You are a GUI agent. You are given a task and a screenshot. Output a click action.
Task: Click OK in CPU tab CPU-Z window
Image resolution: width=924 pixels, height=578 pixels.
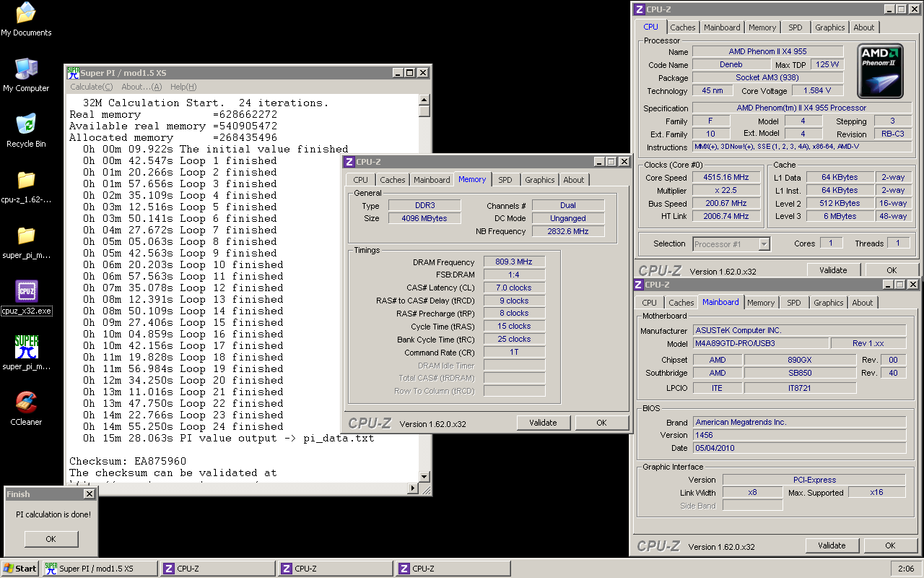click(x=892, y=270)
